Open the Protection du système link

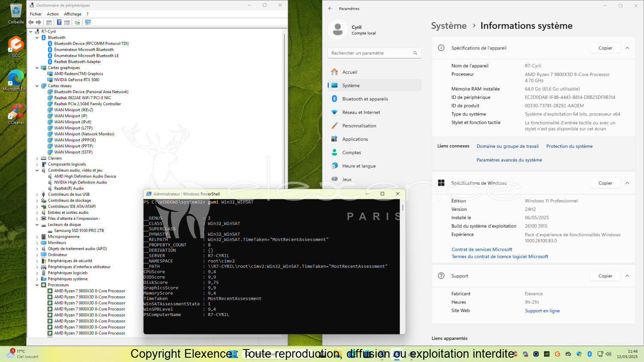coord(569,146)
